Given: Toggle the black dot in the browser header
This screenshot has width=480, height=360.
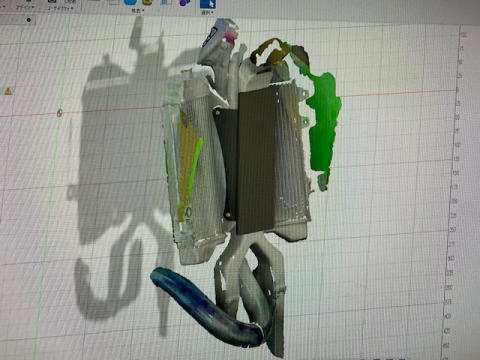Looking at the screenshot, I should 29,20.
